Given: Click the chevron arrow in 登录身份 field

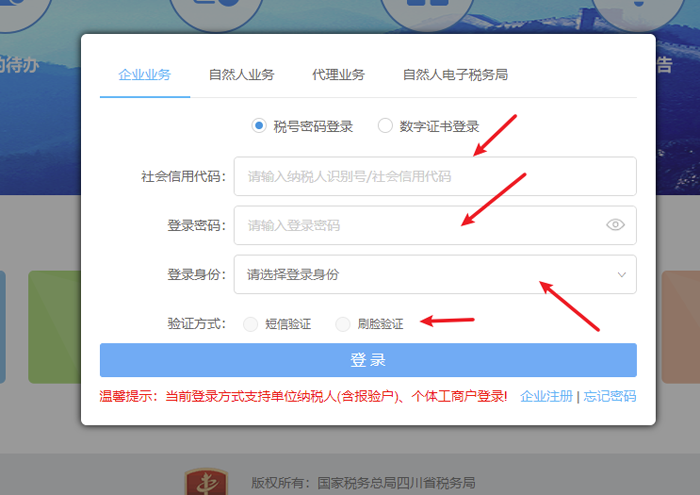Looking at the screenshot, I should click(621, 274).
